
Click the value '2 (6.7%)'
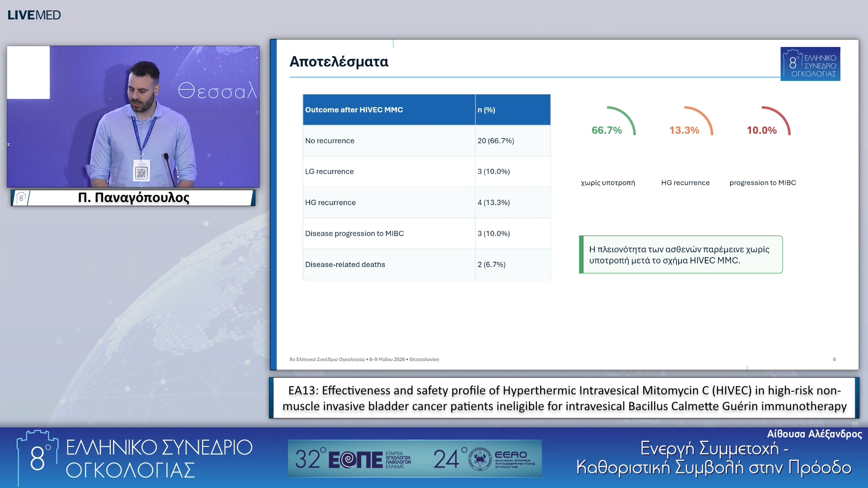pyautogui.click(x=491, y=264)
